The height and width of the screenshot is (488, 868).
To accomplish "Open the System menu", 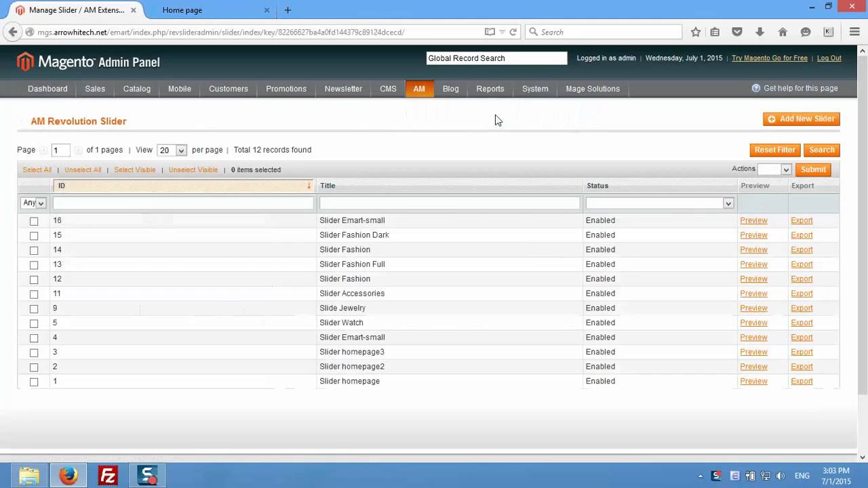I will [x=535, y=89].
